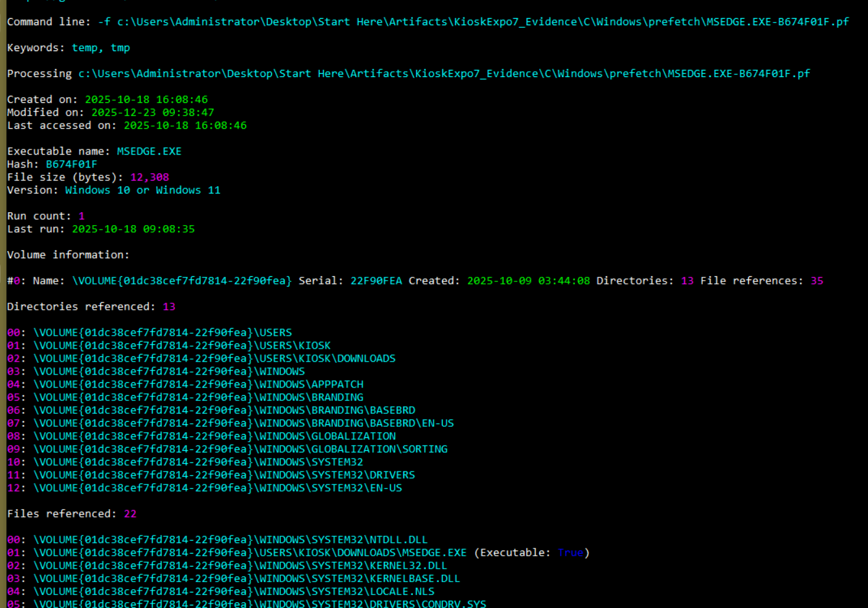Click directory entry 05 WINDOWS\BRANDING
The width and height of the screenshot is (868, 608).
coord(185,397)
